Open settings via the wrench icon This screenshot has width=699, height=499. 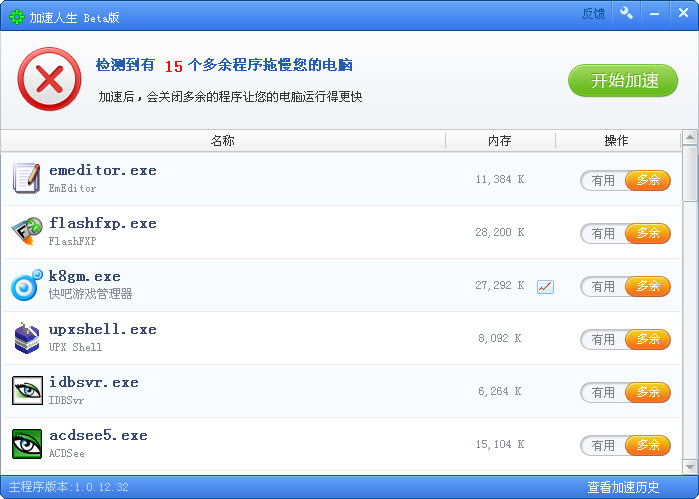coord(626,13)
